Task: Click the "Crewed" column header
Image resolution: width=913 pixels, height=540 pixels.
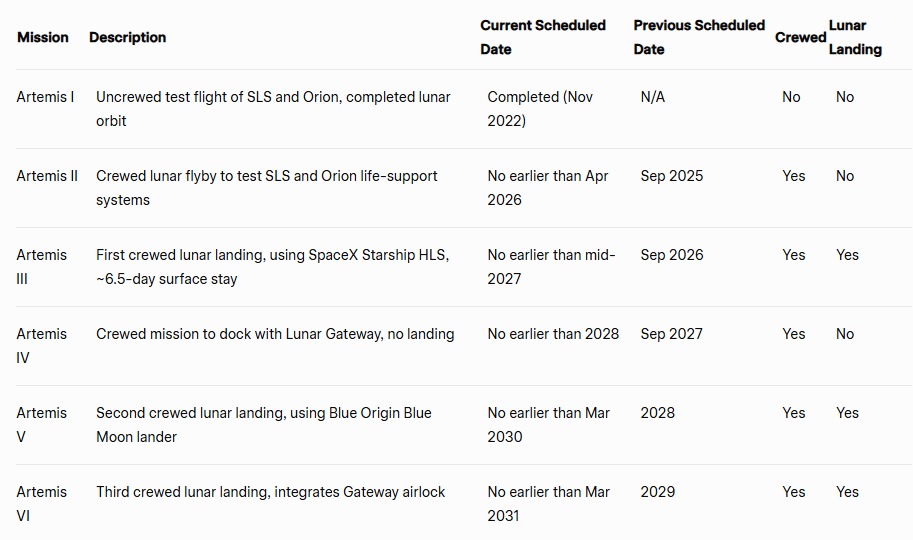Action: click(x=800, y=37)
